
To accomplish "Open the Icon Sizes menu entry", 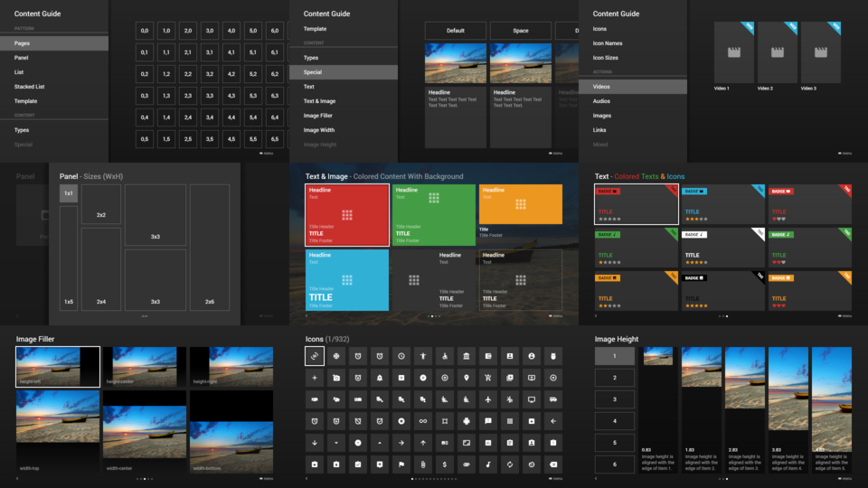I will pyautogui.click(x=605, y=58).
